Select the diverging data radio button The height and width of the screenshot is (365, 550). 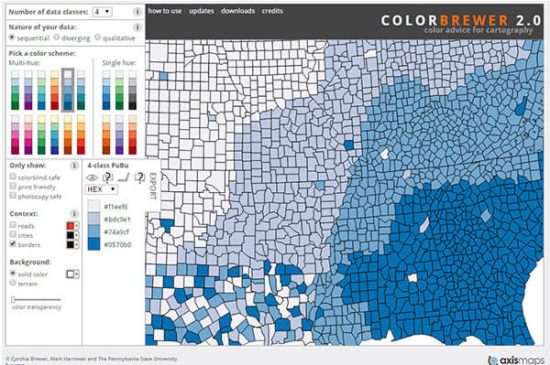click(x=56, y=37)
